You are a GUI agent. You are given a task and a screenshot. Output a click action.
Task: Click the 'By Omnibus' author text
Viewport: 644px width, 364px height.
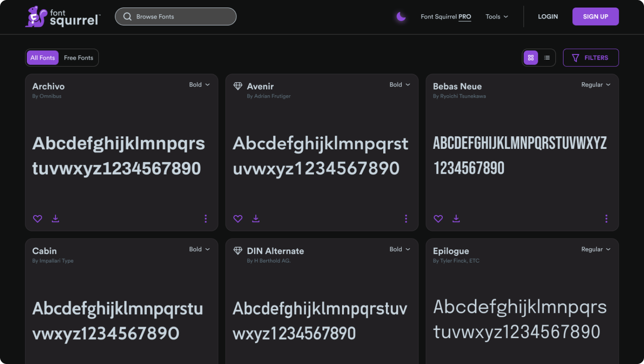tap(47, 96)
